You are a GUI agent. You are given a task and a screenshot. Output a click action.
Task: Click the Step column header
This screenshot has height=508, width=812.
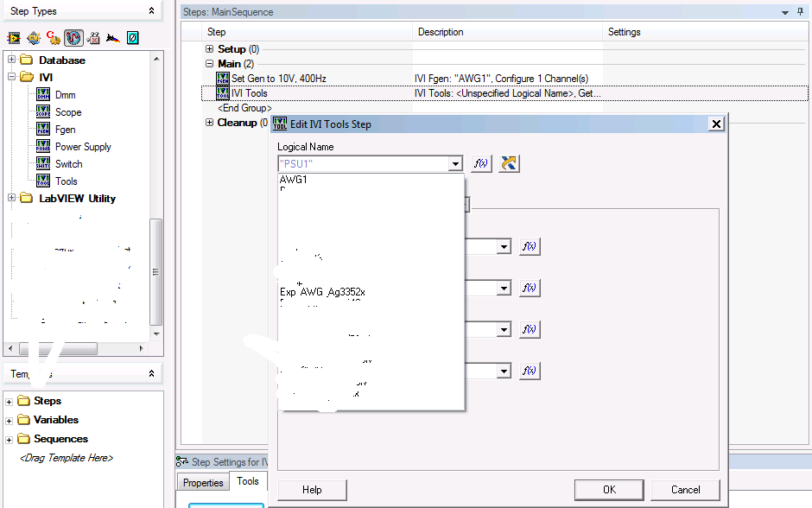pyautogui.click(x=307, y=32)
